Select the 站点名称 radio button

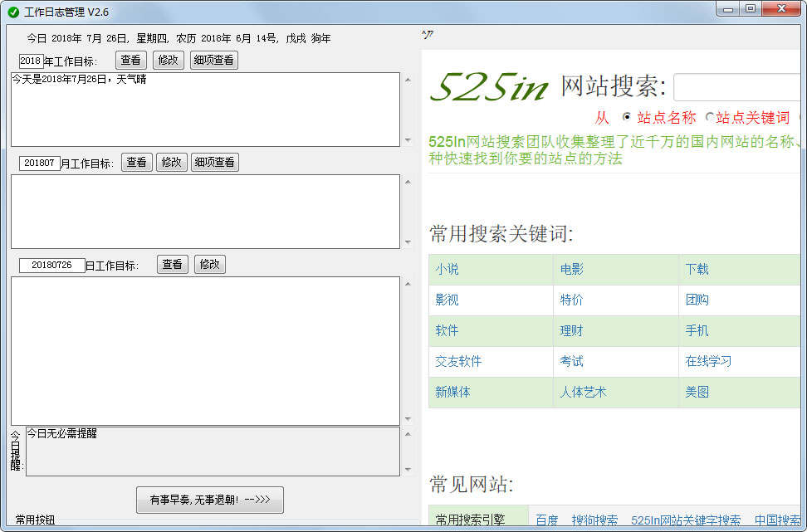(x=627, y=117)
